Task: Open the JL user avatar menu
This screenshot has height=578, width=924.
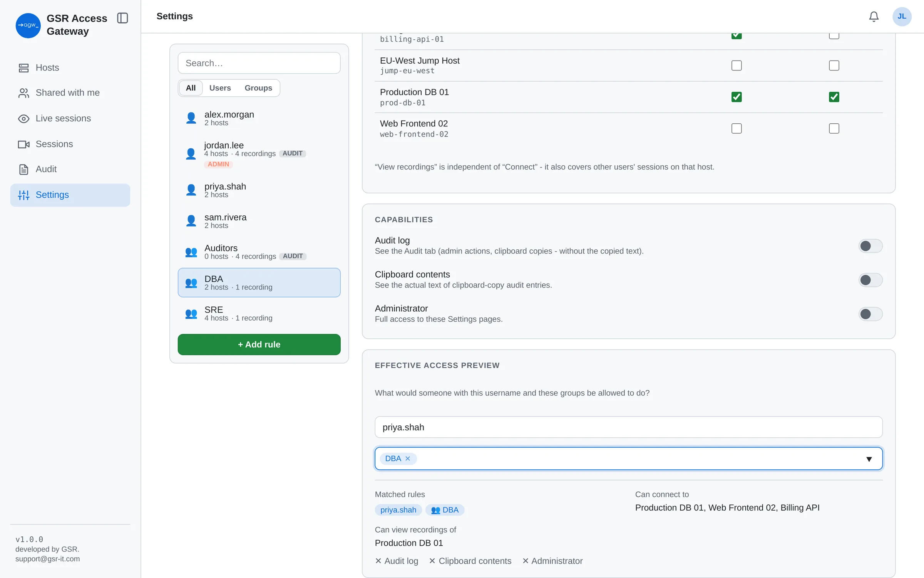Action: [x=902, y=17]
